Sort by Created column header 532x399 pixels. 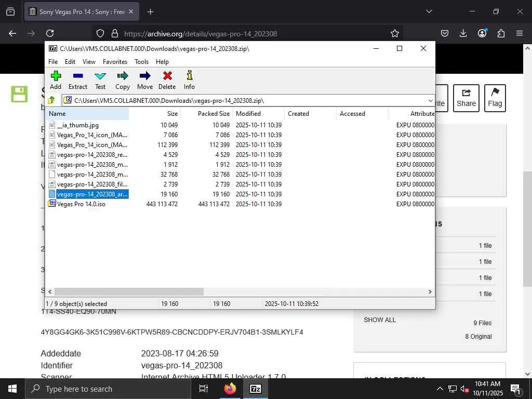click(x=311, y=114)
